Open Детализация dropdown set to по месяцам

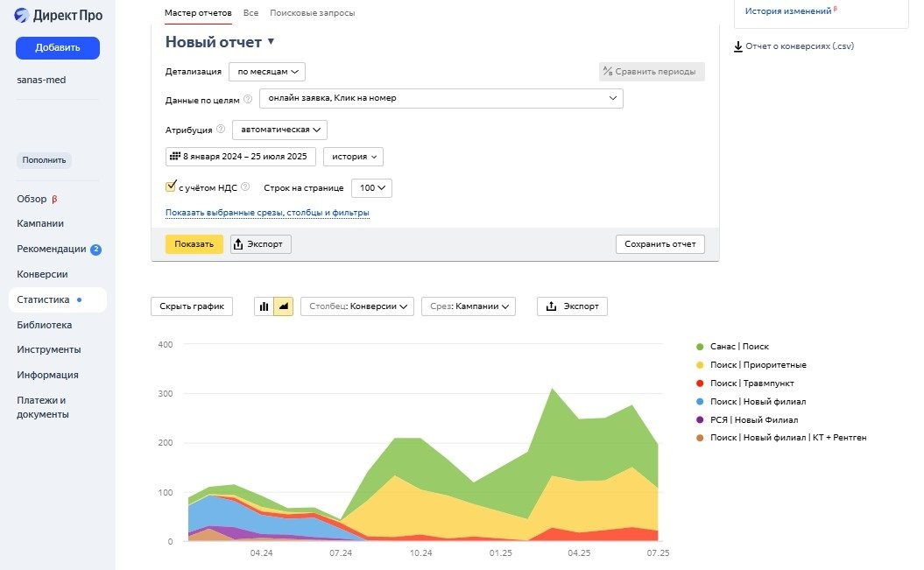coord(267,72)
